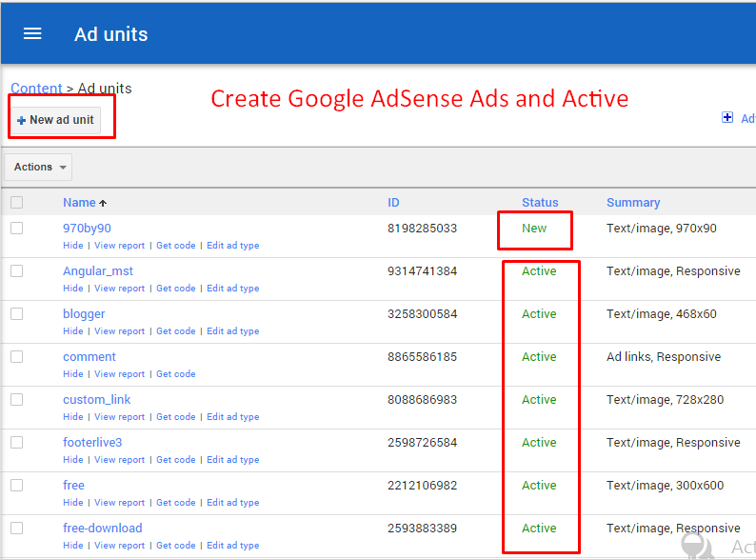756x559 pixels.
Task: Get code for custom_link
Action: click(x=176, y=417)
